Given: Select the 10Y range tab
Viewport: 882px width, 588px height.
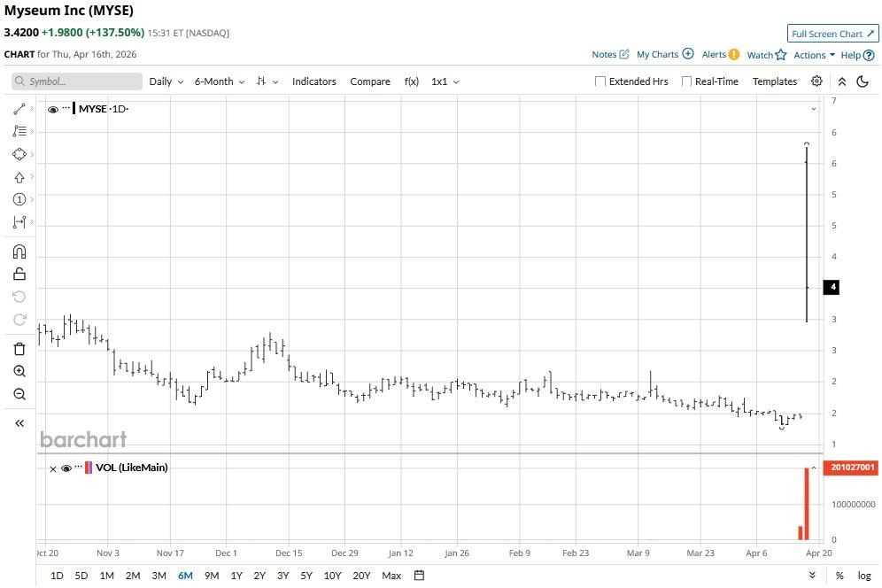Looking at the screenshot, I should pyautogui.click(x=332, y=576).
